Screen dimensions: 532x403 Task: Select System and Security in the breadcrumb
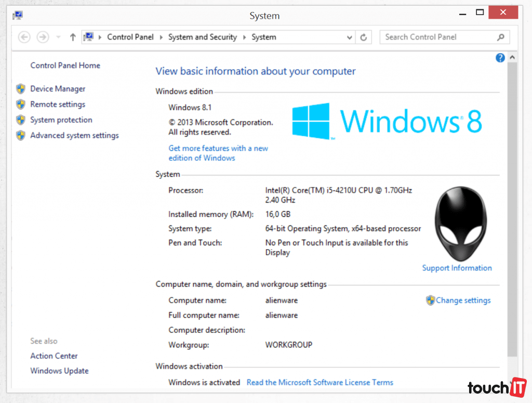pyautogui.click(x=202, y=37)
